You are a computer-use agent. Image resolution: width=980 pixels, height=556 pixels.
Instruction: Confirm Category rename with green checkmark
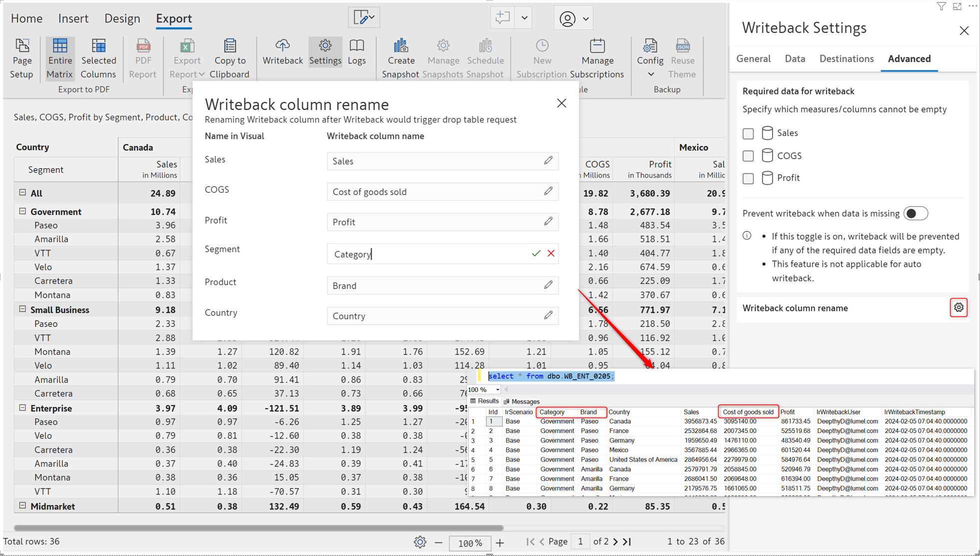click(536, 253)
